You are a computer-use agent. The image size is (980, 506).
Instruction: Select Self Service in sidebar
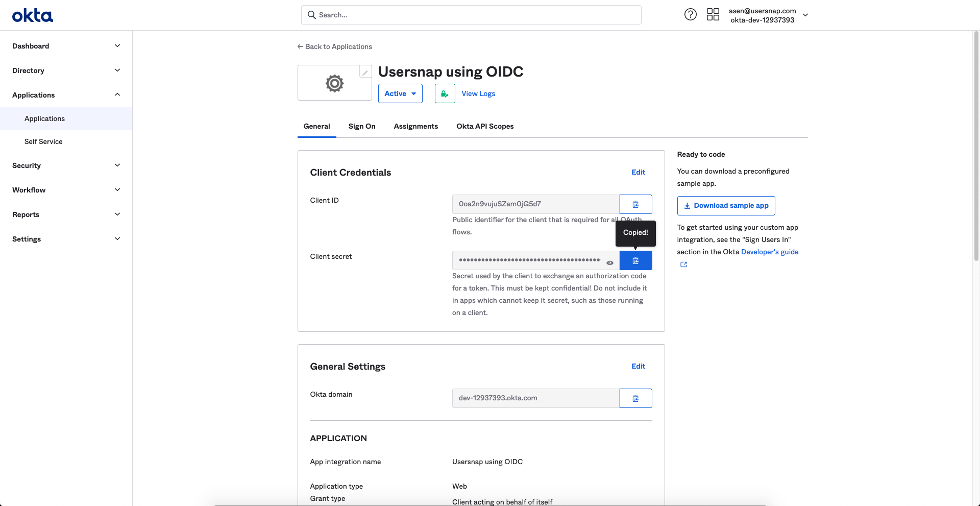coord(66,141)
